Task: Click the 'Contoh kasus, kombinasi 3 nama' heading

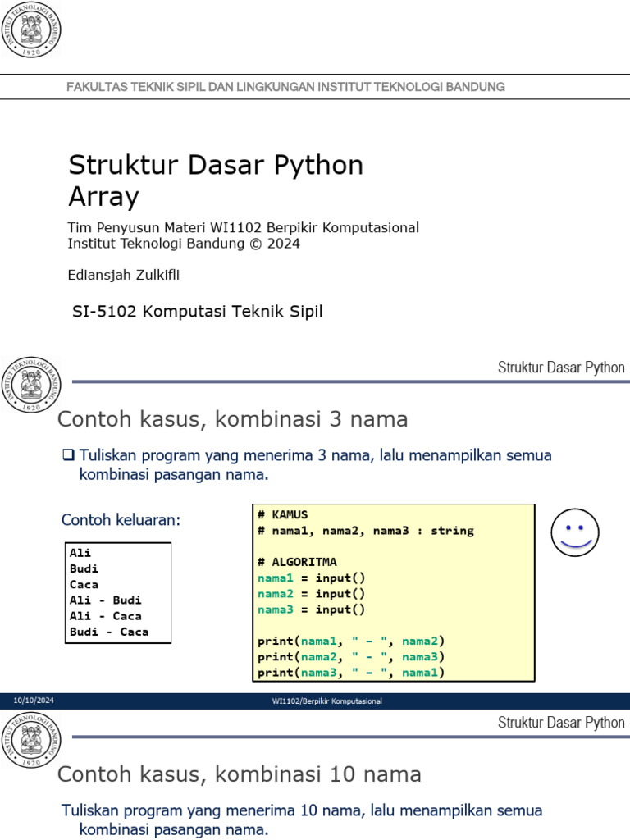Action: point(232,420)
